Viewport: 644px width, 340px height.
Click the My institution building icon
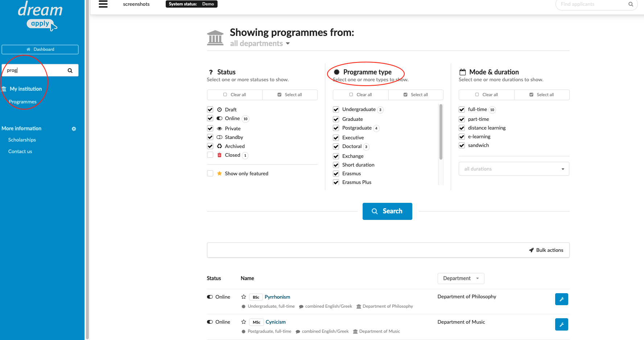[x=4, y=89]
